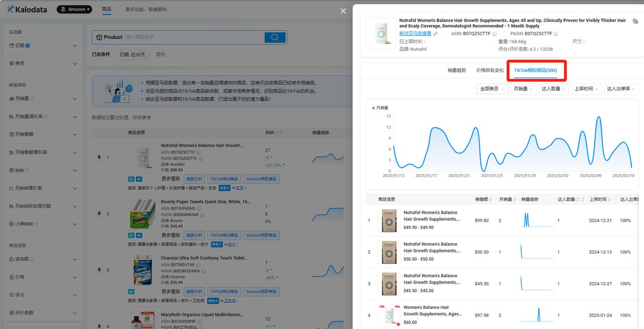The height and width of the screenshot is (329, 644).
Task: Copy ASIN B07QZ5CTTF in Nutrafol list row
Action: click(x=199, y=152)
